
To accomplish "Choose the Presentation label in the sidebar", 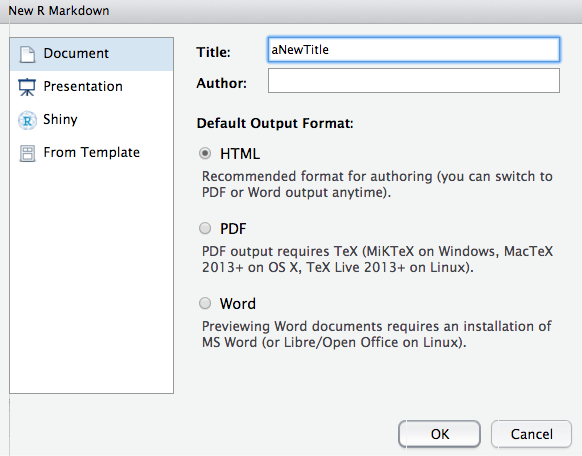I will pos(83,86).
